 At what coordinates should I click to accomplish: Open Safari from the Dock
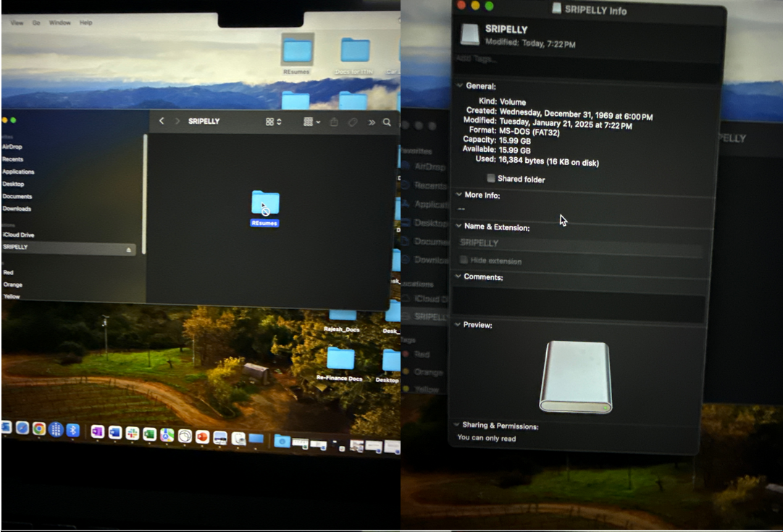click(22, 428)
